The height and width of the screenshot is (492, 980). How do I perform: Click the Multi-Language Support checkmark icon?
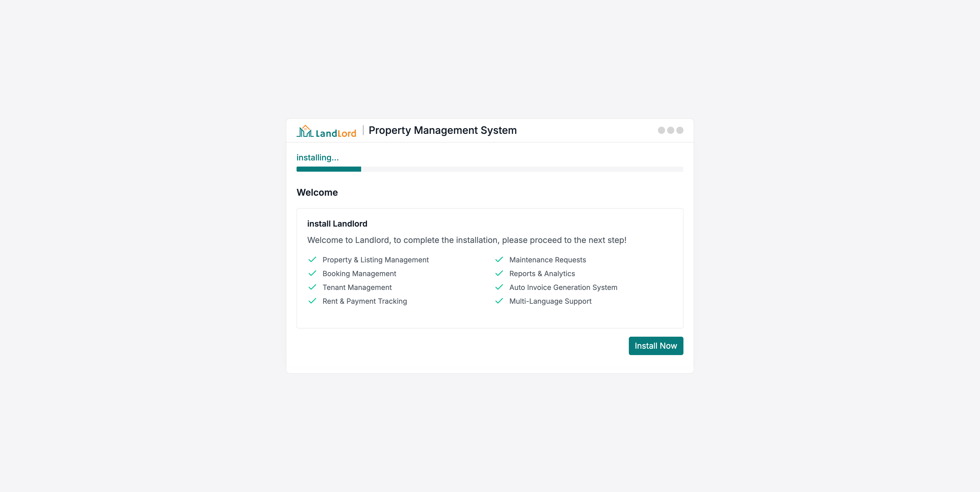pos(499,301)
